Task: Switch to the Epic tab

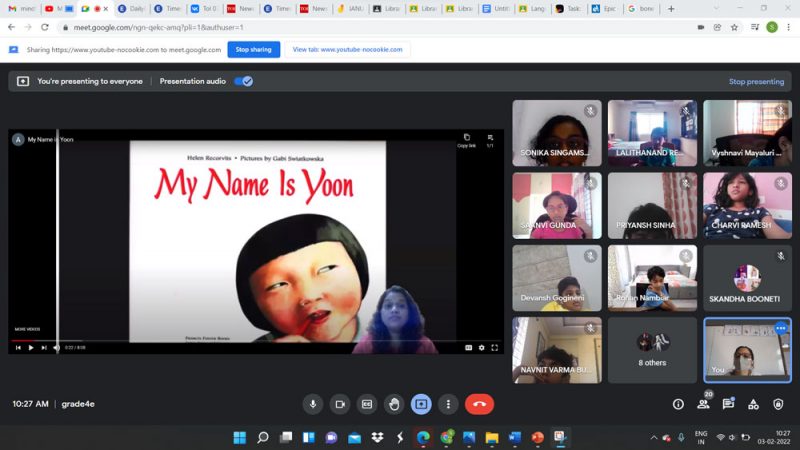Action: (x=604, y=9)
